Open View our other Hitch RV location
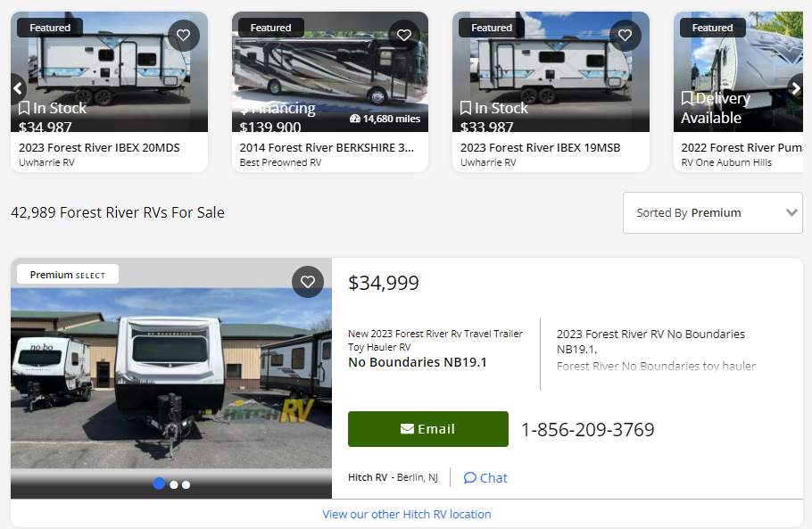 tap(406, 514)
